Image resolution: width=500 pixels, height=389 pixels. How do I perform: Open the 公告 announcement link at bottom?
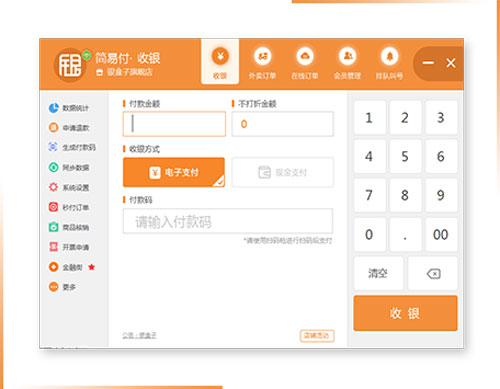click(139, 335)
